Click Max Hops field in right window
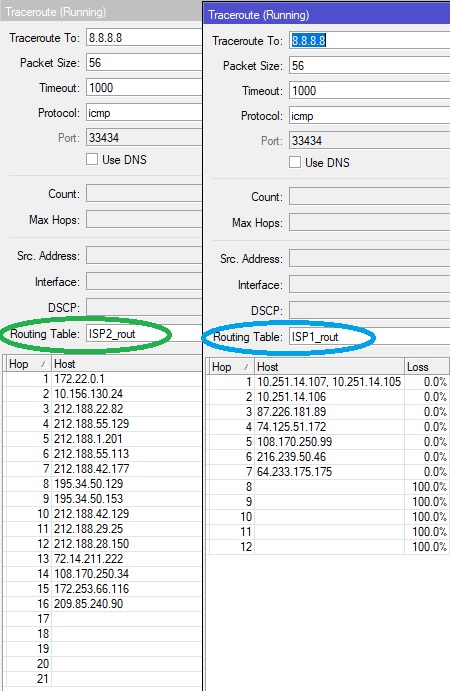 (x=369, y=223)
